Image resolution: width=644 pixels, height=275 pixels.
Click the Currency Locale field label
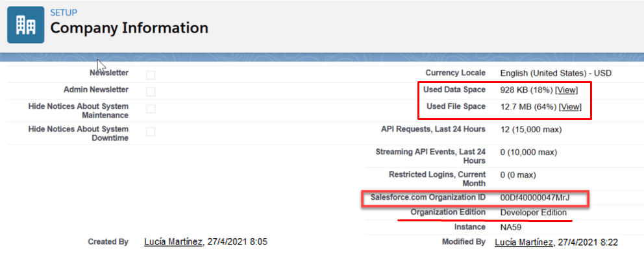(456, 73)
